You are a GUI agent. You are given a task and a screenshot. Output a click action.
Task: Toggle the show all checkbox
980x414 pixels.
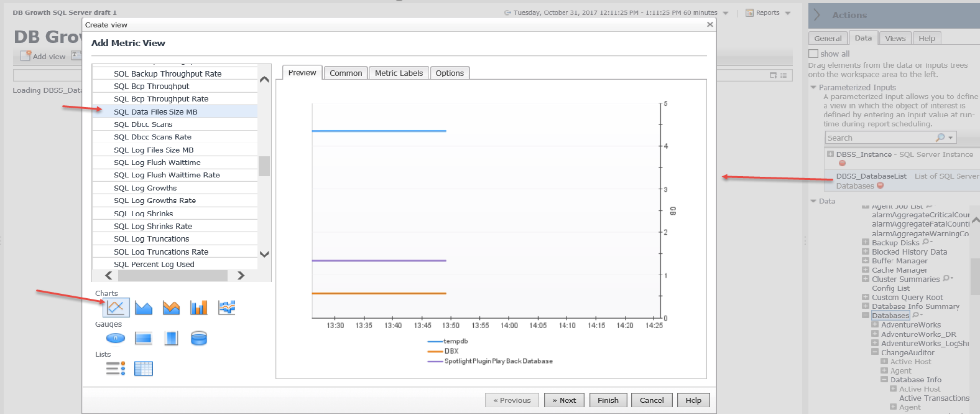point(813,54)
